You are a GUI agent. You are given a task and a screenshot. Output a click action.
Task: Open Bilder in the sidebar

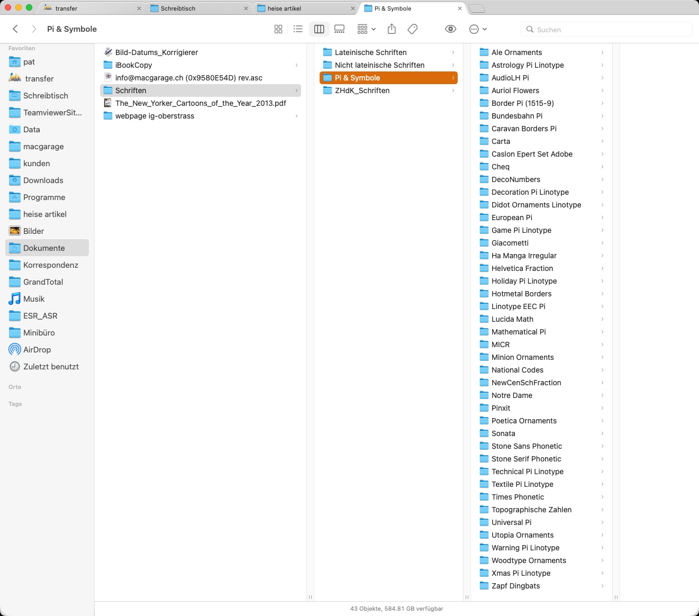(x=47, y=231)
